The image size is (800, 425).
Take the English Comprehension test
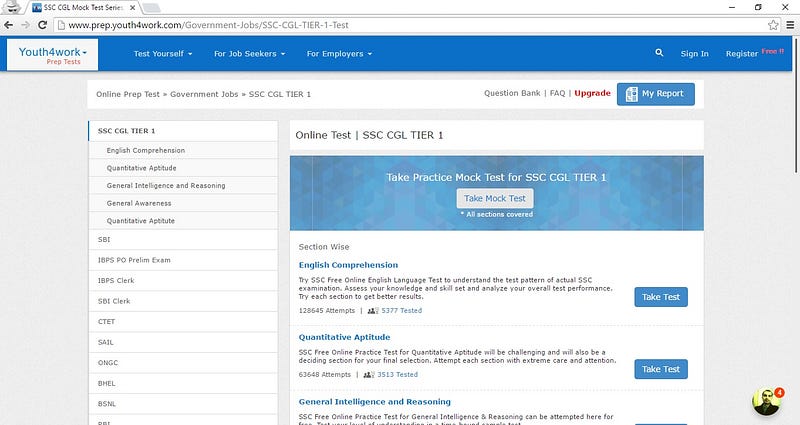pyautogui.click(x=661, y=297)
